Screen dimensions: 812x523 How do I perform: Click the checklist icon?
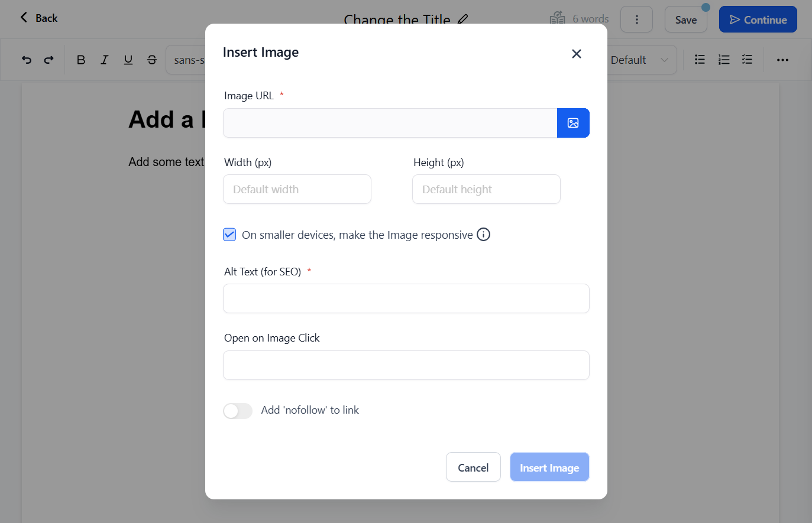point(748,60)
